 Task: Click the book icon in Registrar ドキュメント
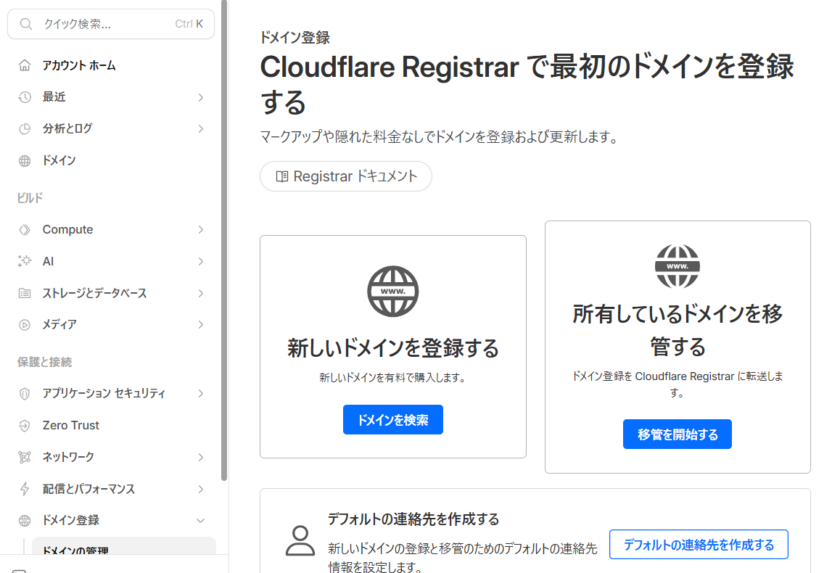[282, 177]
